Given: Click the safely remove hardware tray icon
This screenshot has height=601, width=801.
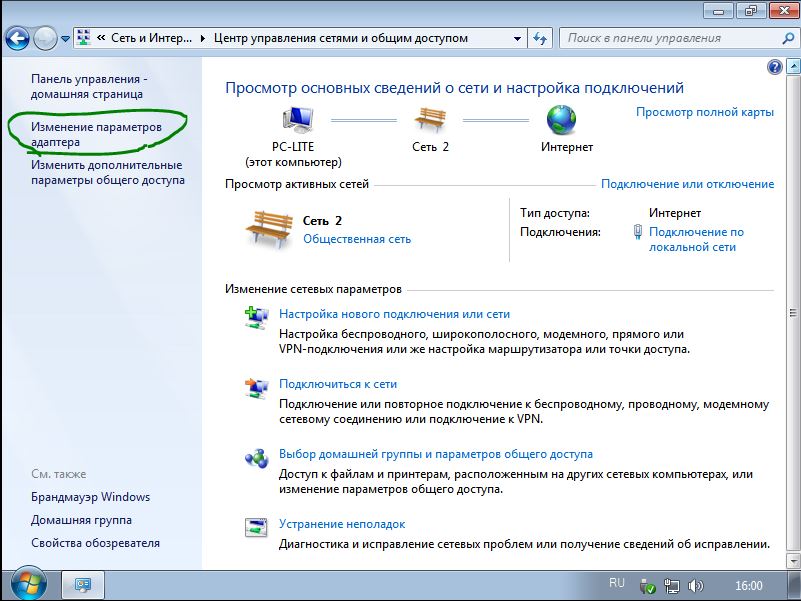Looking at the screenshot, I should [x=647, y=586].
